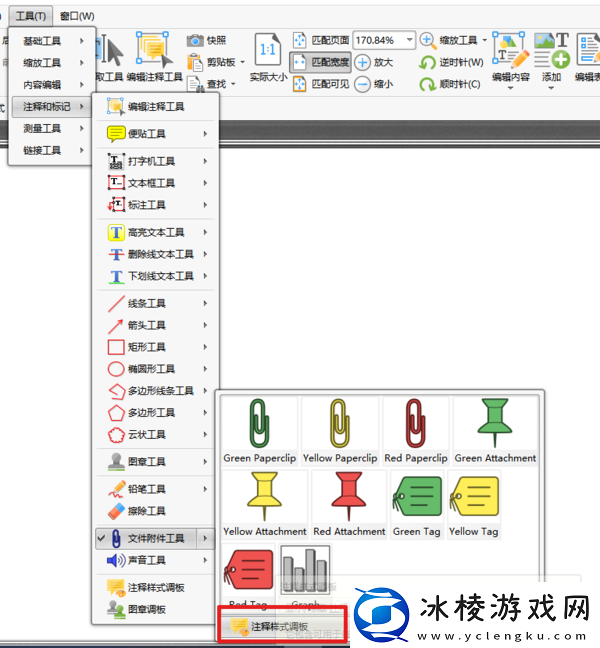Click the 放大 zoom in plus icon

362,62
